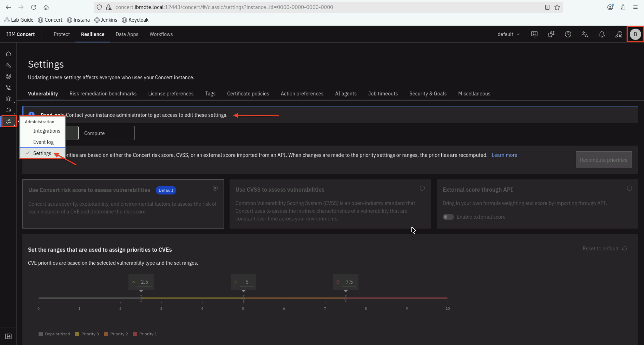644x345 pixels.
Task: Toggle Enable external score switch
Action: point(448,217)
